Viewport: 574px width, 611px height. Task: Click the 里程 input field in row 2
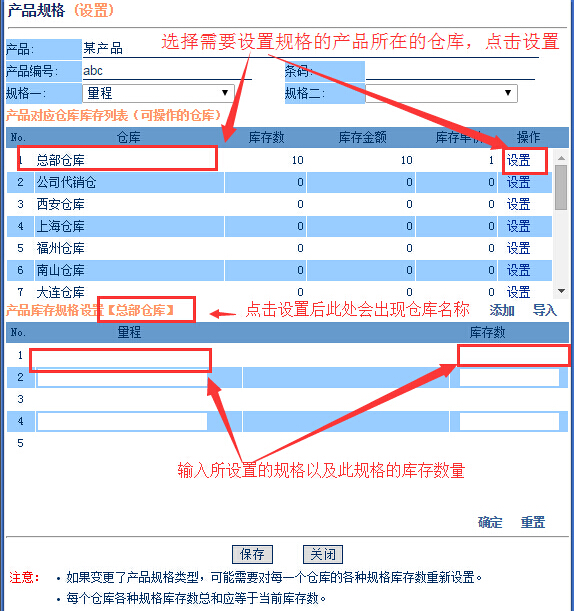[x=122, y=377]
